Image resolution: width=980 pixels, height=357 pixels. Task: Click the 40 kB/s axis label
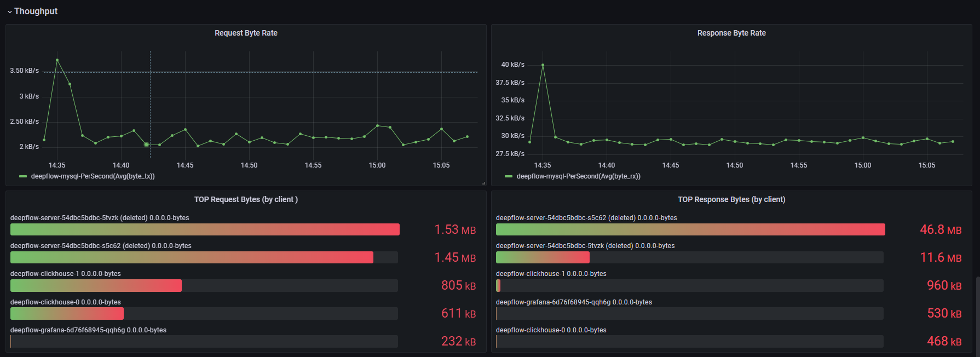click(513, 65)
